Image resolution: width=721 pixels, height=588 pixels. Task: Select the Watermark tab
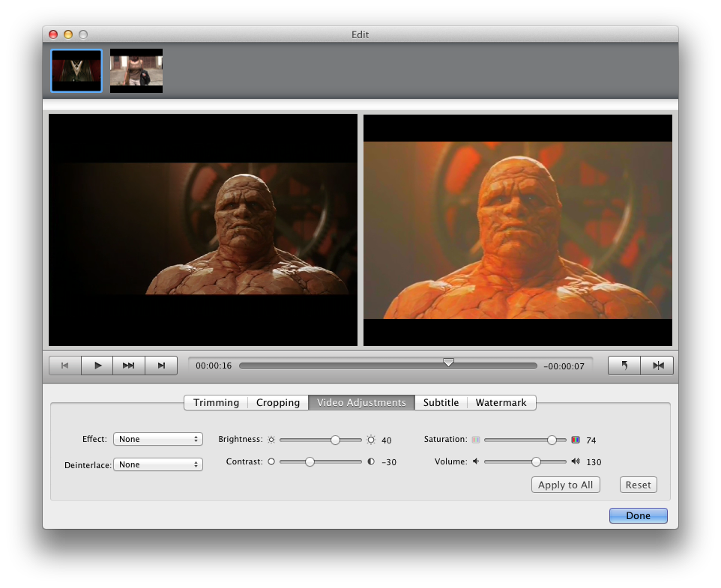(x=501, y=403)
